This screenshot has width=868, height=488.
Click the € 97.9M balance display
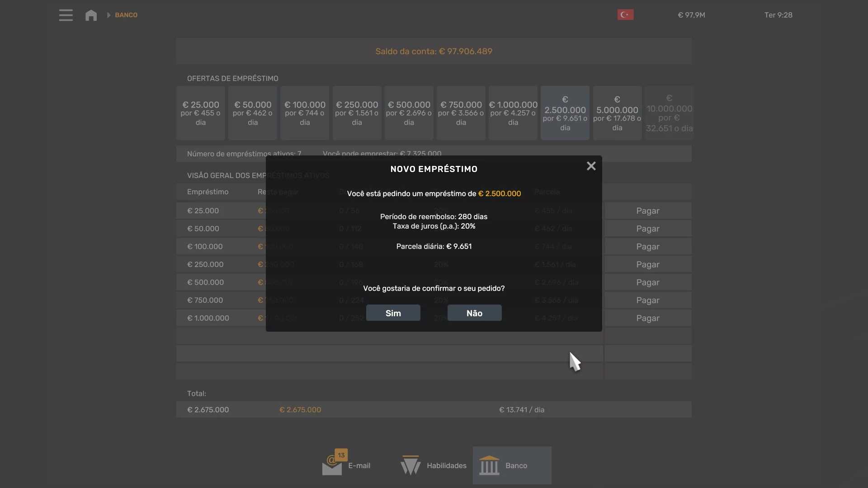691,15
